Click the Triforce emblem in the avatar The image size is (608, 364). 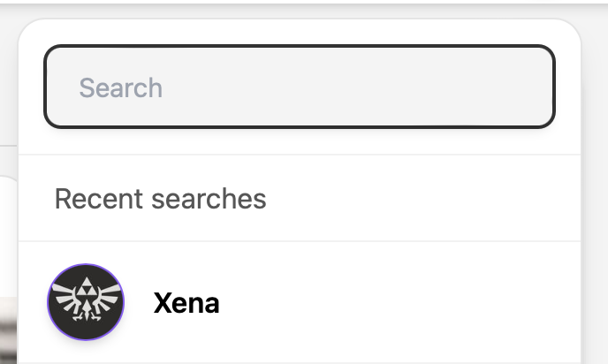86,290
